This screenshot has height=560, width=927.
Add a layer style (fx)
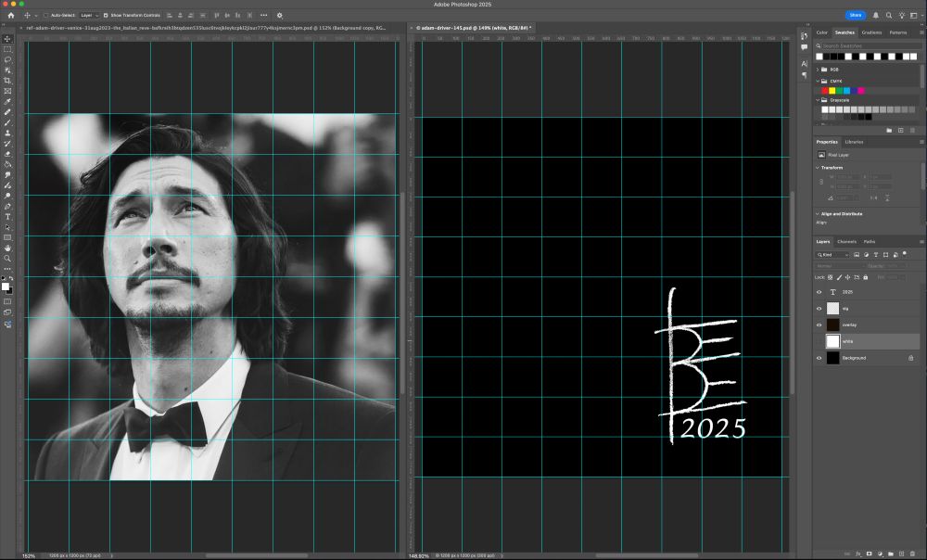click(857, 554)
